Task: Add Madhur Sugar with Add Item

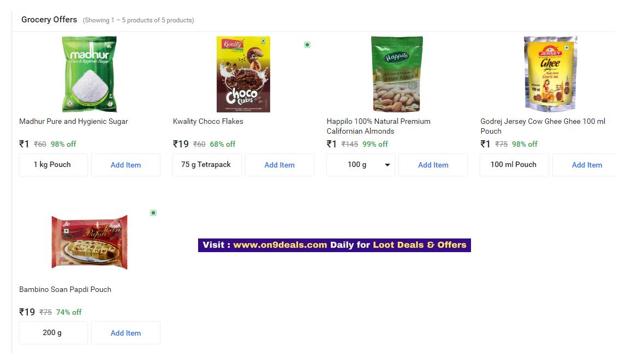Action: click(126, 165)
